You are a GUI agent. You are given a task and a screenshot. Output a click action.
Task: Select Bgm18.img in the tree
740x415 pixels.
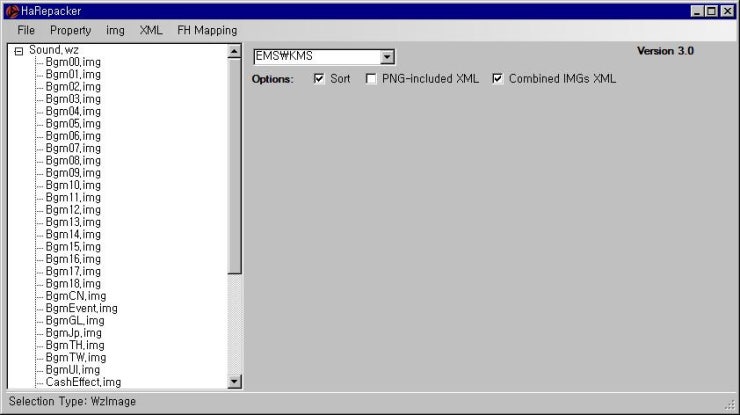pyautogui.click(x=73, y=283)
